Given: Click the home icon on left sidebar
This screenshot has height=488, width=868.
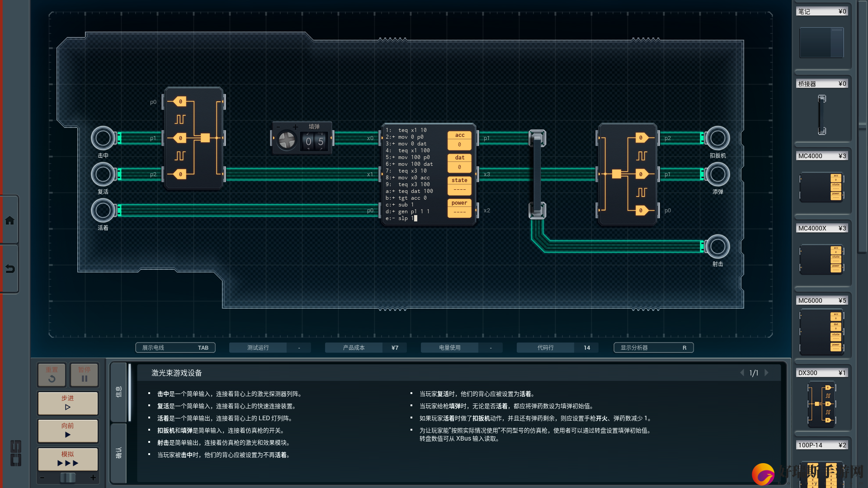Looking at the screenshot, I should point(9,220).
